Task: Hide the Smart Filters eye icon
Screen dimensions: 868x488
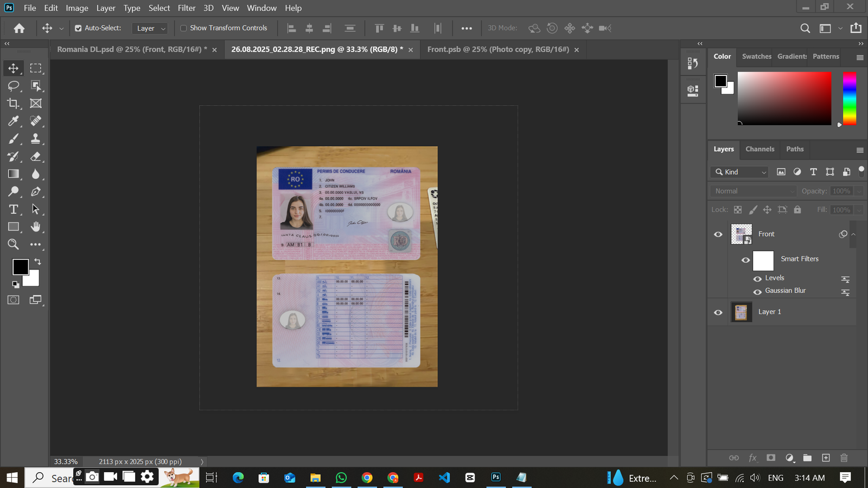Action: pos(746,260)
